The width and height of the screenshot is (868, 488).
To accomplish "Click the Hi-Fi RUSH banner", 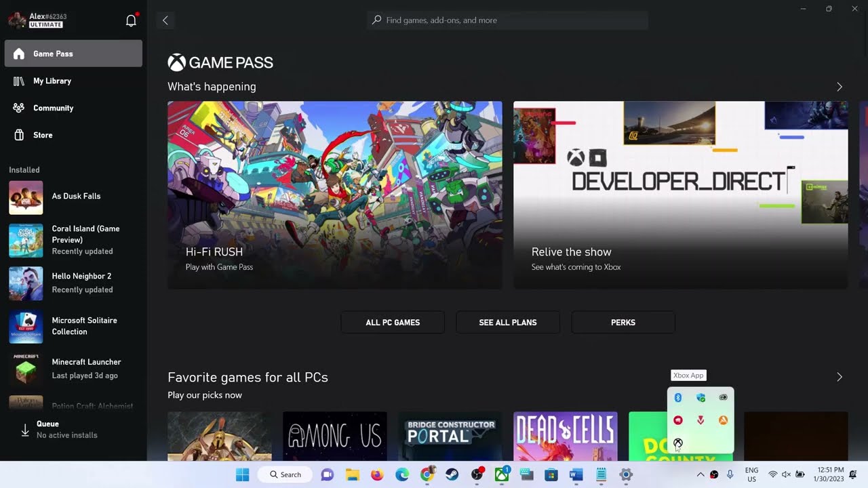I will point(335,195).
